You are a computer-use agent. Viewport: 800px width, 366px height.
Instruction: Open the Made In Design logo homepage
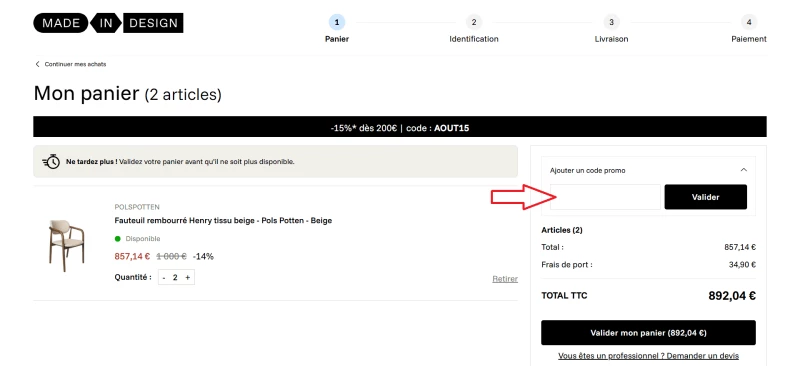pos(108,23)
